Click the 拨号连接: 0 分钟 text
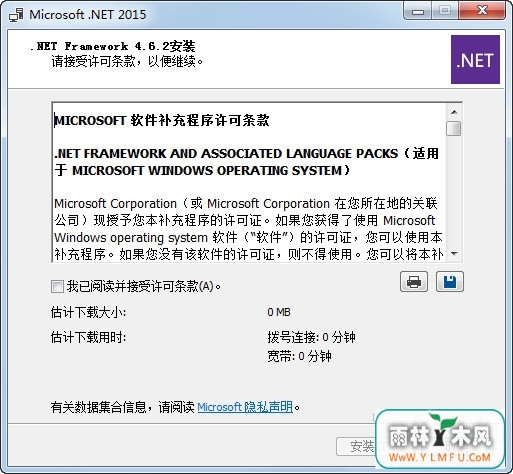513x474 pixels. click(311, 337)
